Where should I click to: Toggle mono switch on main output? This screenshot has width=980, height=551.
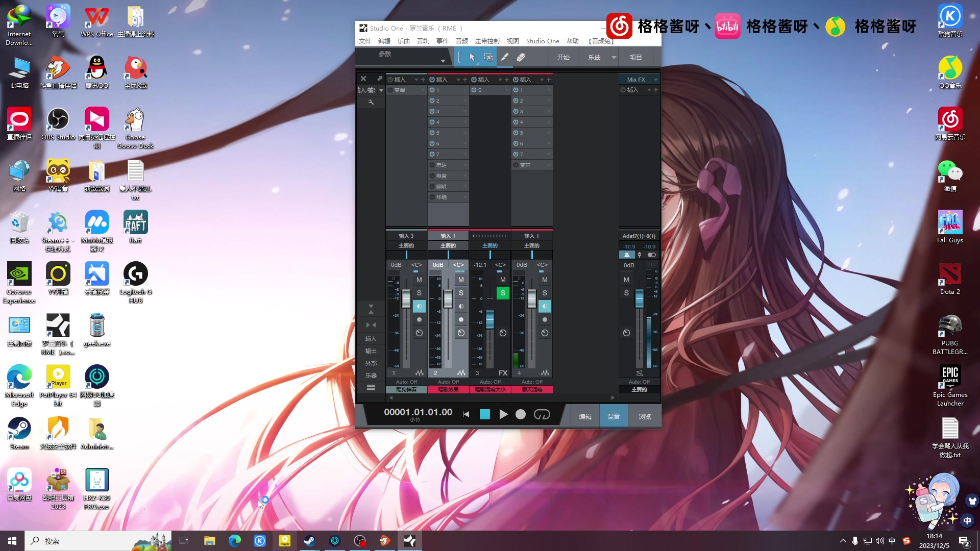click(x=652, y=255)
